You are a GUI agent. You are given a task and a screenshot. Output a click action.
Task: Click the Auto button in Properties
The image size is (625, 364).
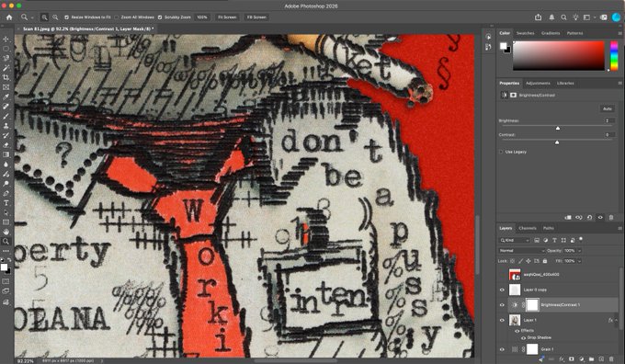coord(607,108)
